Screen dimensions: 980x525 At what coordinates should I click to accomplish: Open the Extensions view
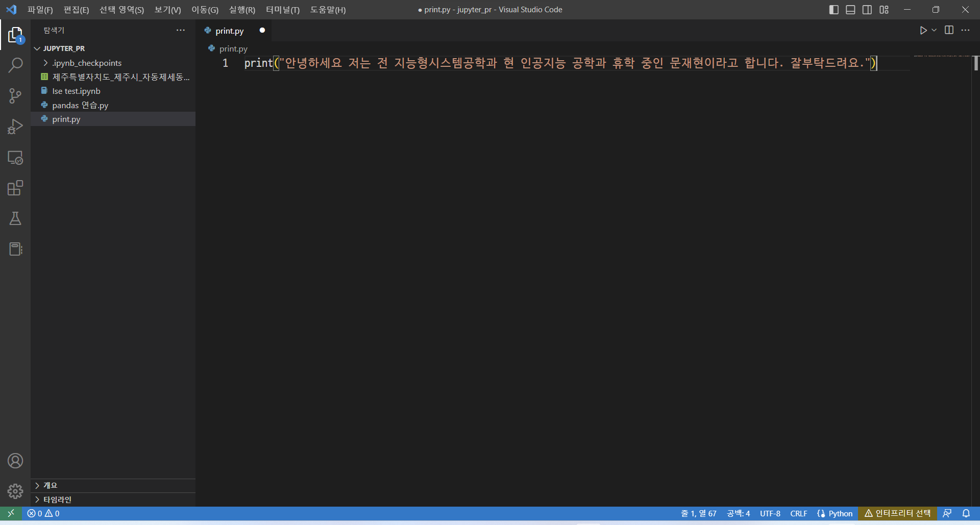pyautogui.click(x=15, y=188)
